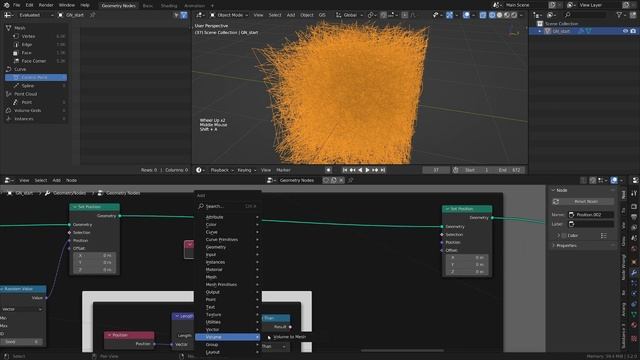640x360 pixels.
Task: Toggle auto keying record button
Action: (x=328, y=170)
